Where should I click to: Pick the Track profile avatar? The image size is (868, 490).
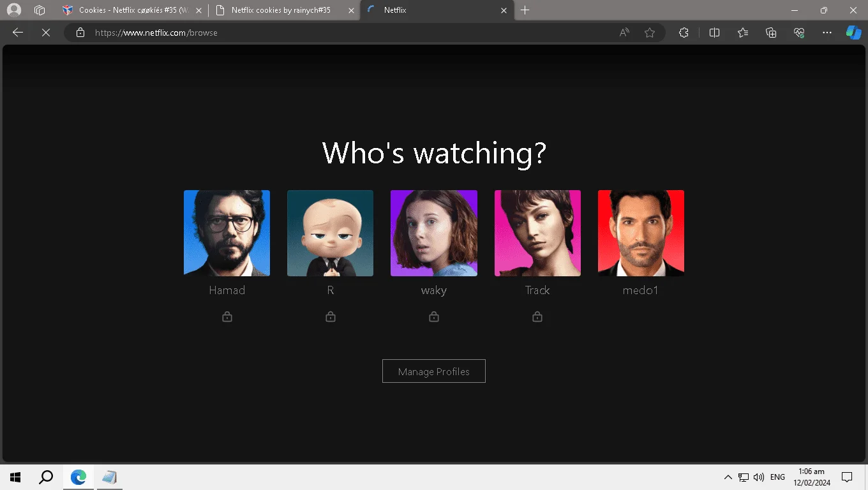537,233
